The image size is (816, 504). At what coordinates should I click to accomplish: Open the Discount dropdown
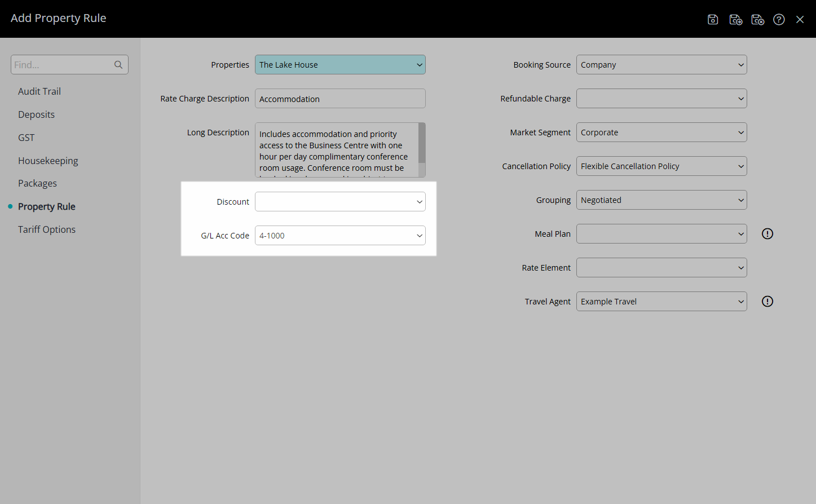click(x=340, y=202)
